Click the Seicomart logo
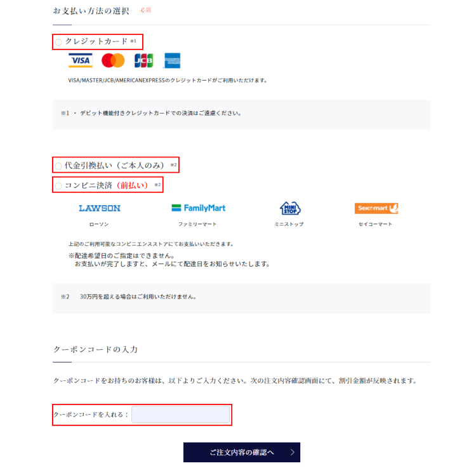This screenshot has height=468, width=476. (376, 208)
